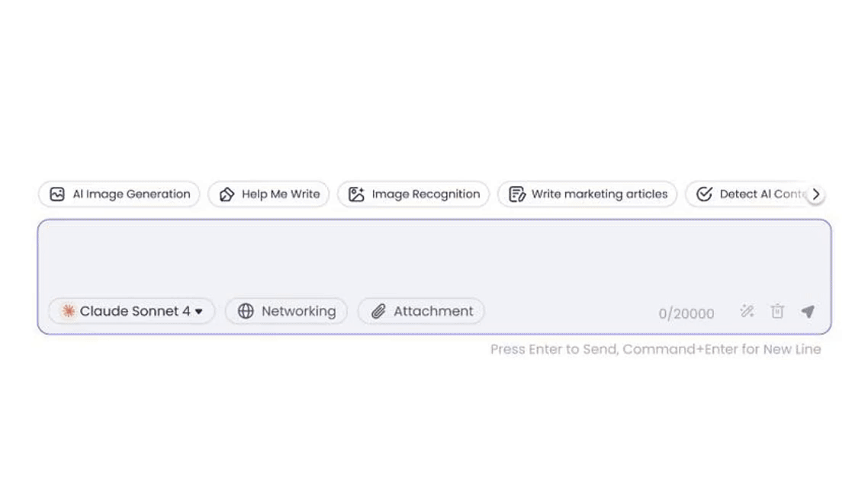Click the Image Recognition sparkle photo icon
The width and height of the screenshot is (868, 488).
[356, 194]
